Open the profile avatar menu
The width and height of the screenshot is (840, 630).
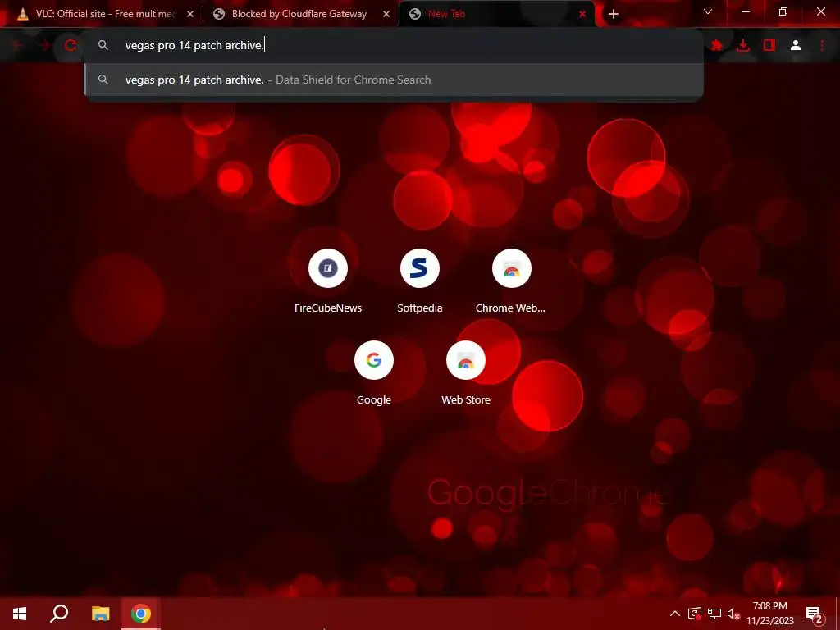[x=796, y=46]
